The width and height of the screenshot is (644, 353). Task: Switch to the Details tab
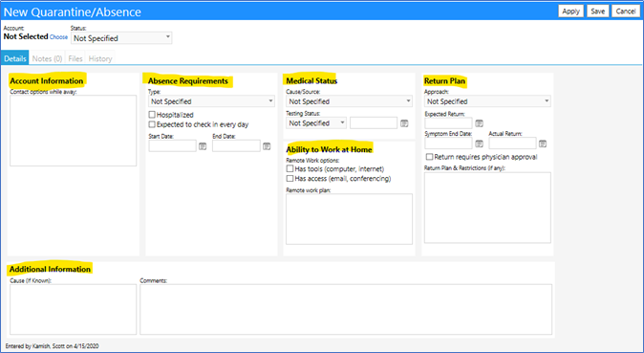14,58
